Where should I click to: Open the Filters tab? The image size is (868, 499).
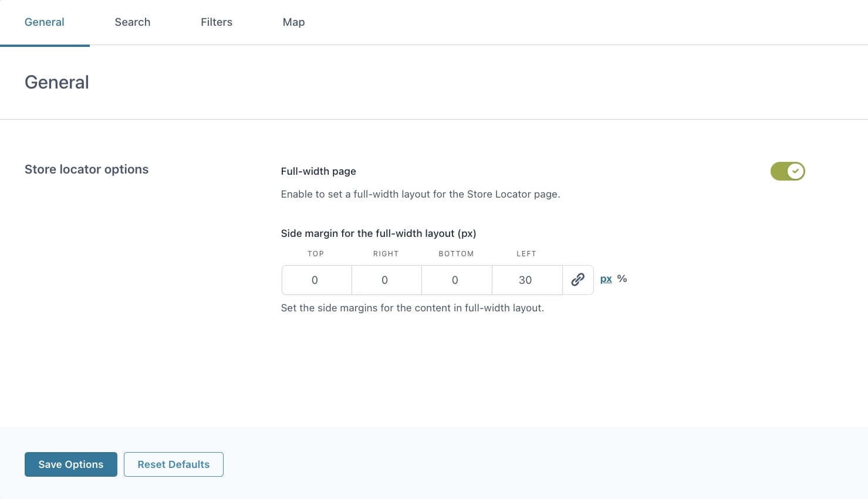217,22
